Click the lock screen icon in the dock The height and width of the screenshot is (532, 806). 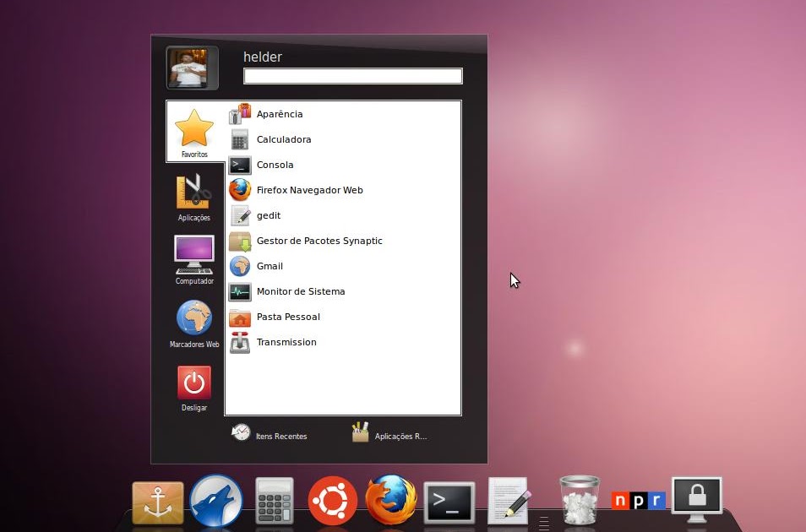pyautogui.click(x=695, y=500)
